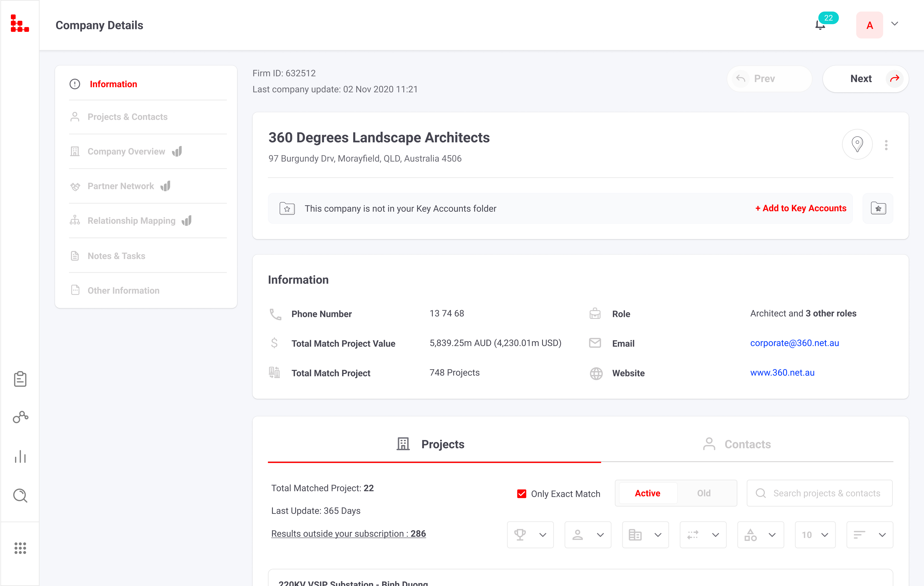Click the map location pin icon
This screenshot has height=586, width=924.
(x=857, y=145)
